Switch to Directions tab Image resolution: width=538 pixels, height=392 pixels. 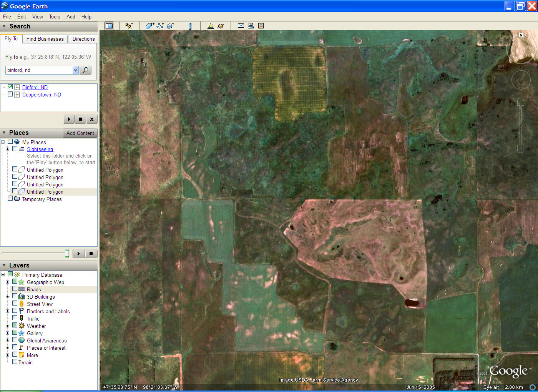coord(83,39)
